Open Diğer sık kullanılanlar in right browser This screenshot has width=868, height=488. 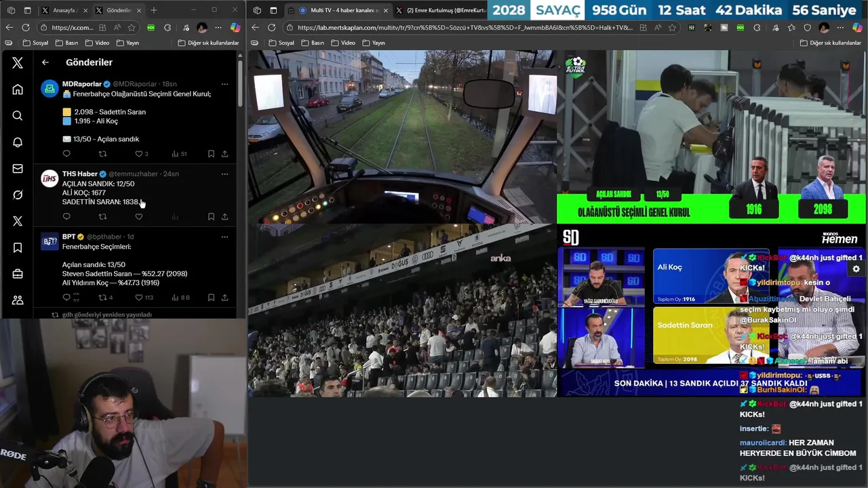[831, 43]
